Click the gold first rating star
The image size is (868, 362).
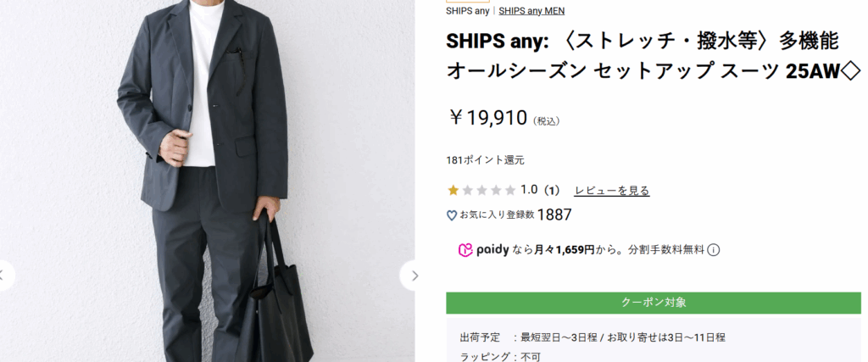(453, 190)
